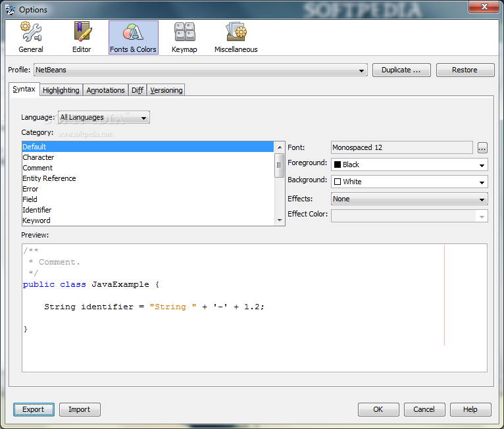Open the Keymap options category
This screenshot has width=504, height=429.
[x=184, y=38]
